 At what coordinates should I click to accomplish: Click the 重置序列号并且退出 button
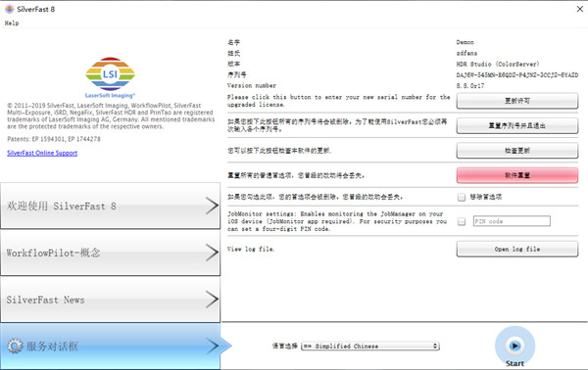click(517, 126)
